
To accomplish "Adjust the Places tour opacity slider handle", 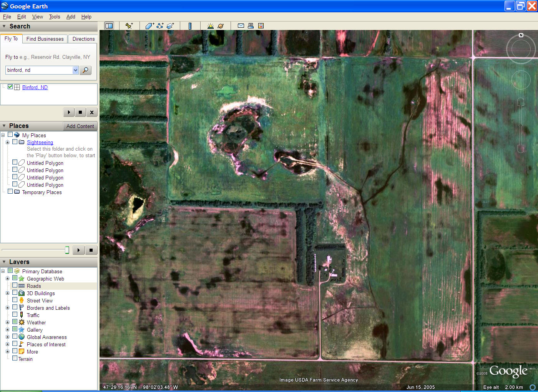I will coord(67,250).
